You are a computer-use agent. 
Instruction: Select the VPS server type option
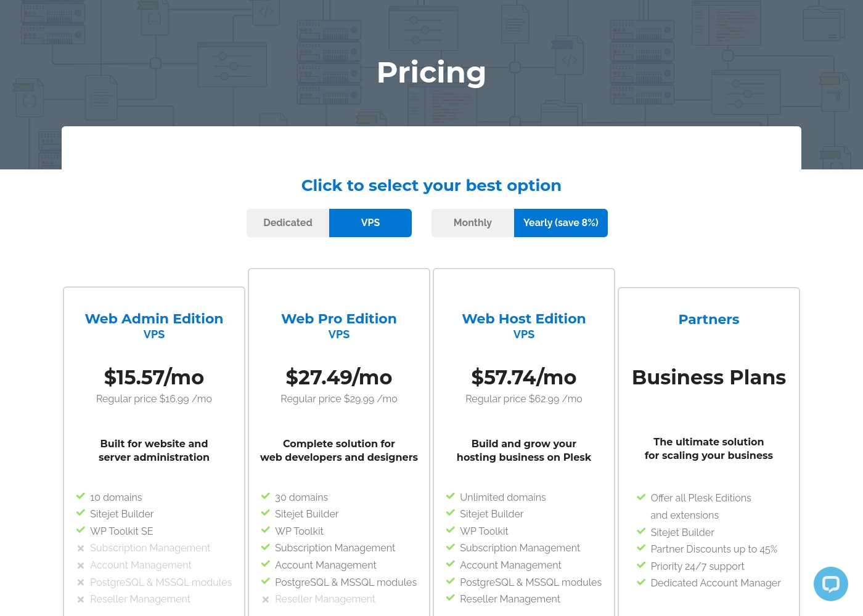click(x=370, y=223)
